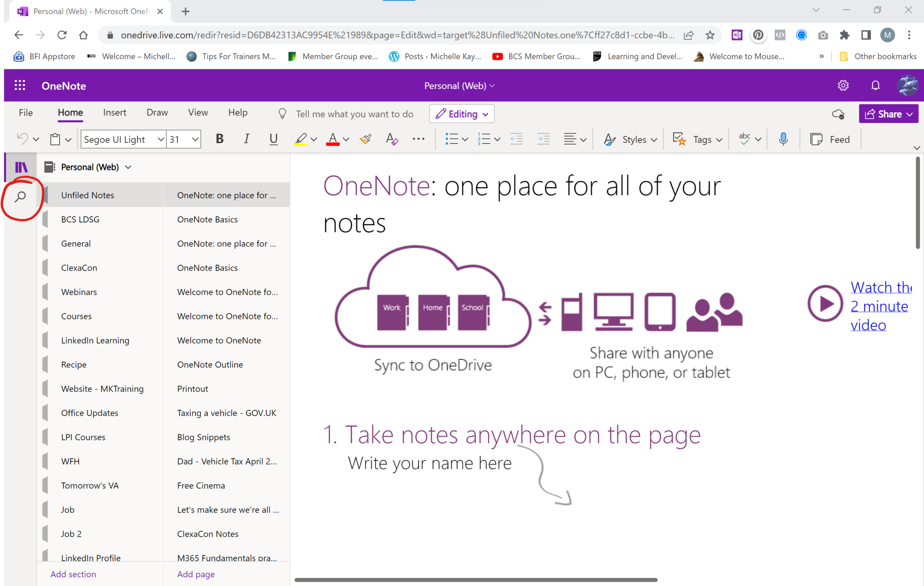
Task: Open the Editing mode dropdown
Action: click(462, 114)
